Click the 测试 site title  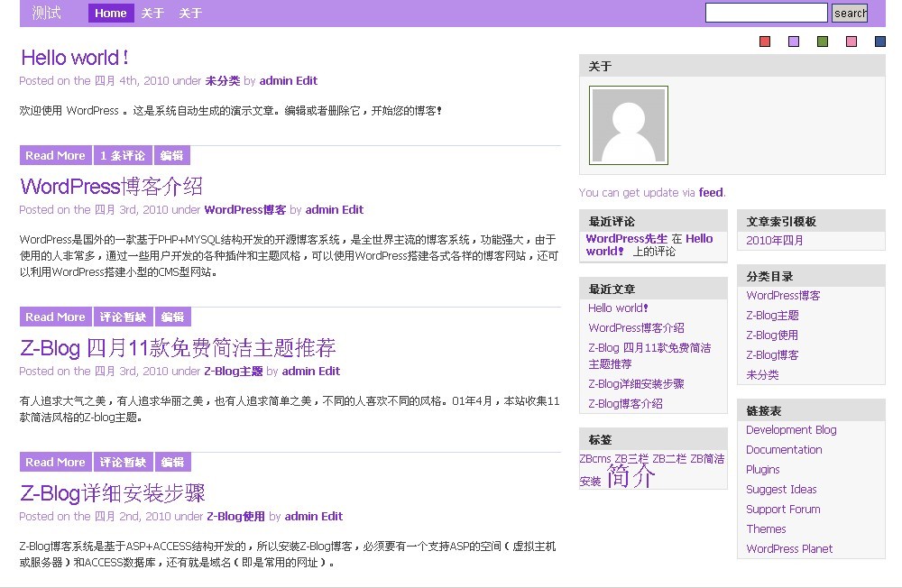(47, 13)
